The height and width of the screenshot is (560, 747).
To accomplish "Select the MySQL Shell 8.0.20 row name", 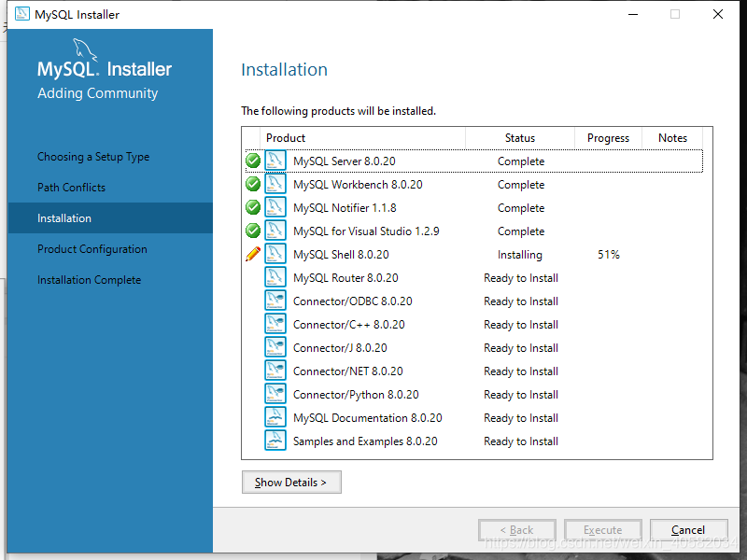I will coord(341,255).
